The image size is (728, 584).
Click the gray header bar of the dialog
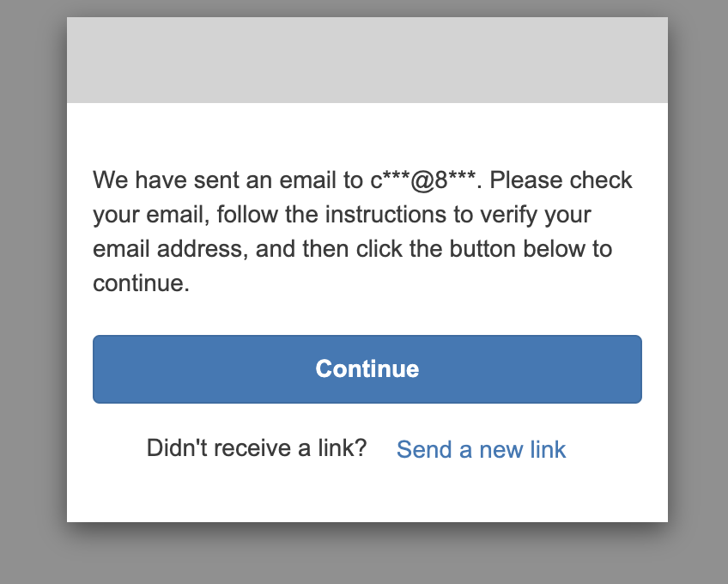(x=367, y=59)
